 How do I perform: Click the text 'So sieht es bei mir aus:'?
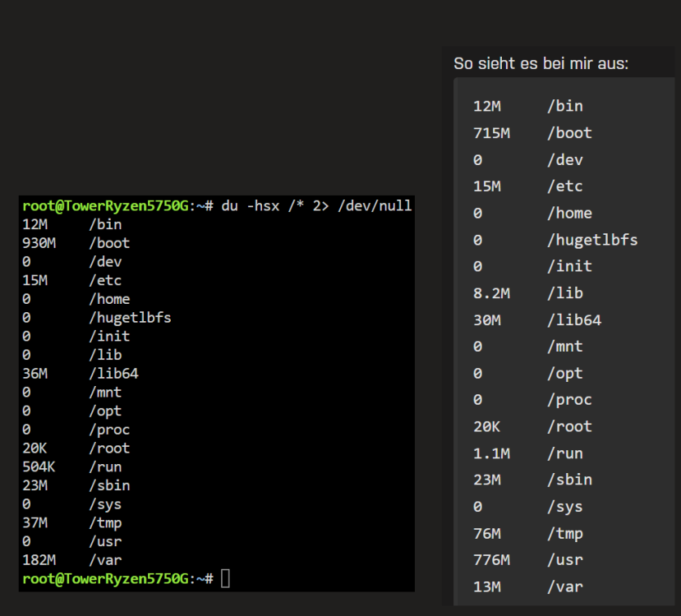click(x=541, y=63)
